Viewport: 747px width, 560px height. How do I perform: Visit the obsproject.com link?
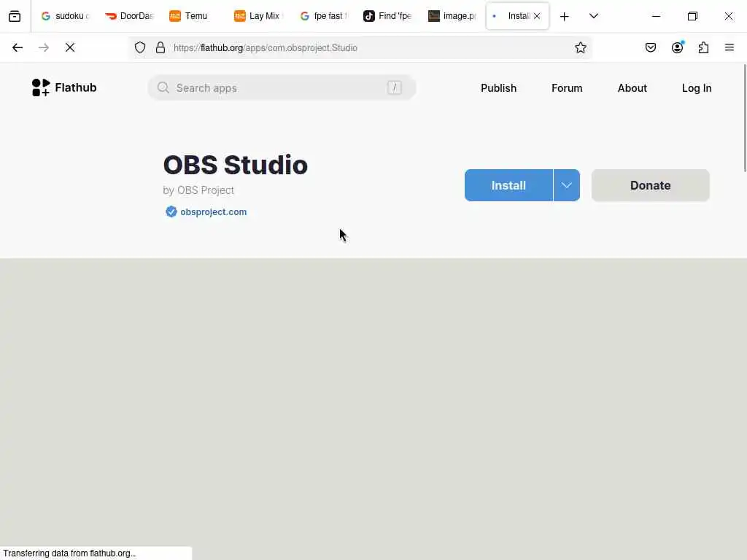[214, 212]
